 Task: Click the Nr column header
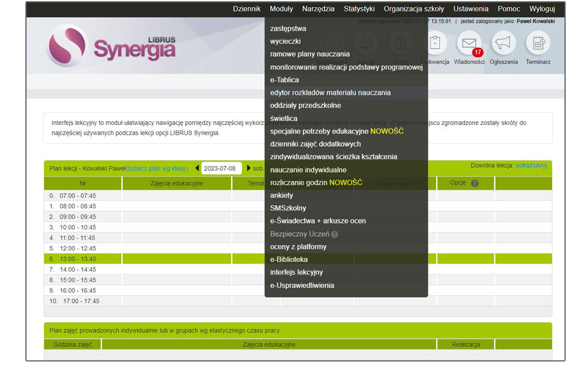click(83, 183)
